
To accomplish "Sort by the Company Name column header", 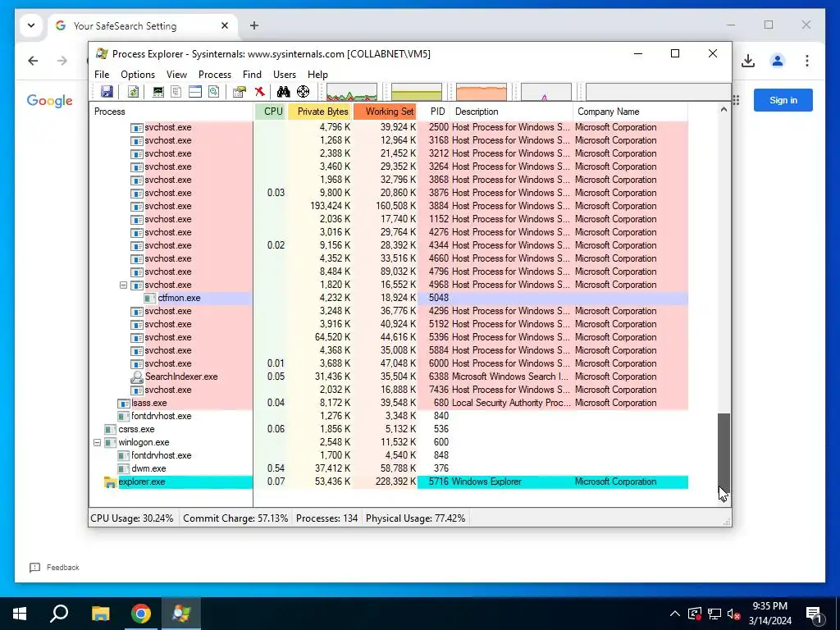I will pos(630,112).
